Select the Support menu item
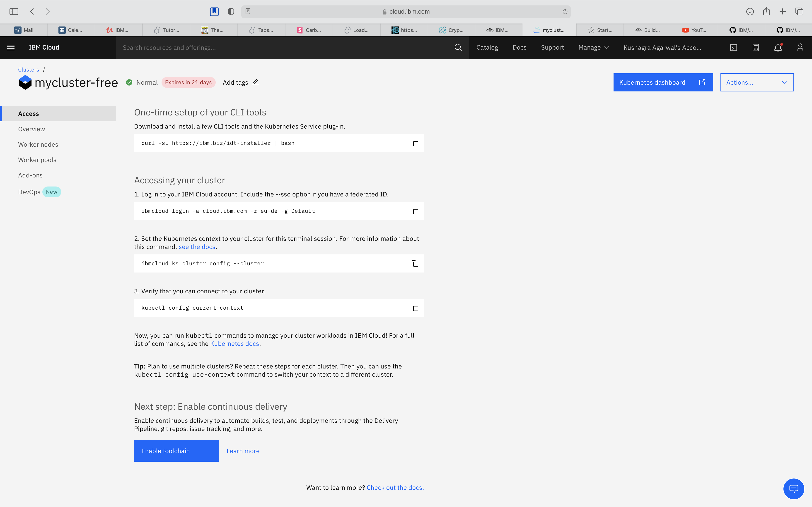The height and width of the screenshot is (507, 812). [x=552, y=47]
